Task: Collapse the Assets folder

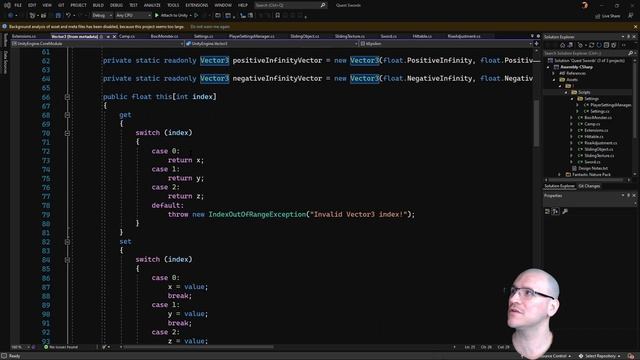Action: [554, 80]
